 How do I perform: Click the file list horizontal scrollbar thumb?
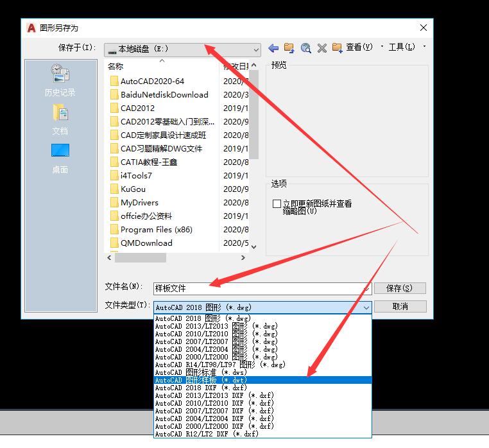pyautogui.click(x=141, y=257)
